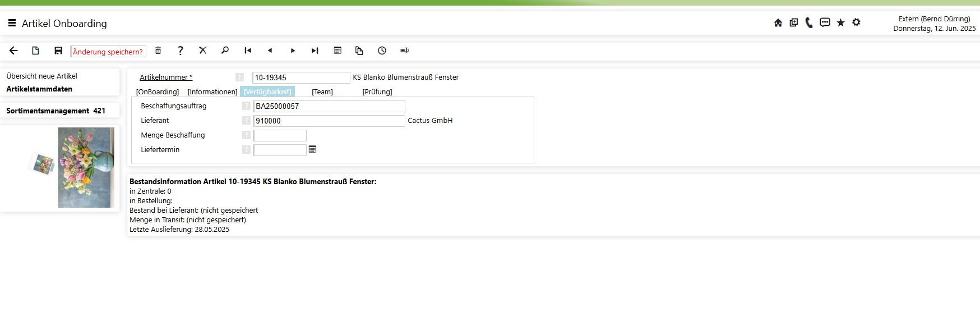Screen dimensions: 980x311
Task: Open calendar picker for Liefertermin
Action: click(x=313, y=149)
